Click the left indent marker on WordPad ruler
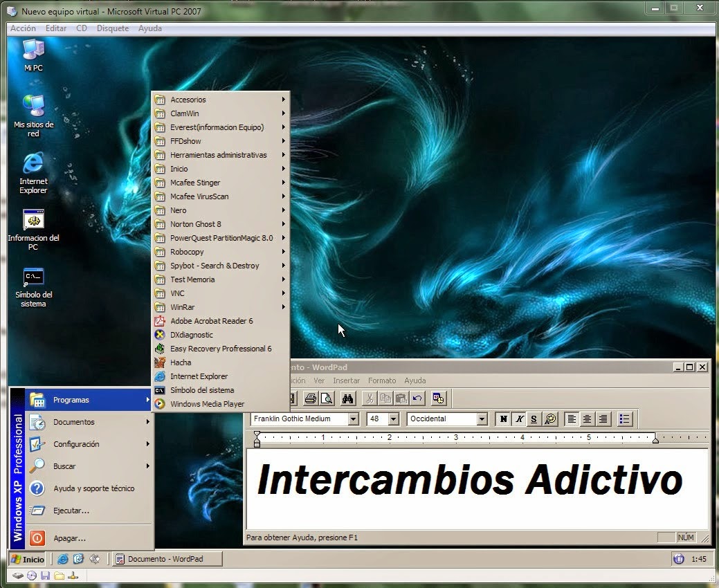The width and height of the screenshot is (719, 588). coord(257,439)
